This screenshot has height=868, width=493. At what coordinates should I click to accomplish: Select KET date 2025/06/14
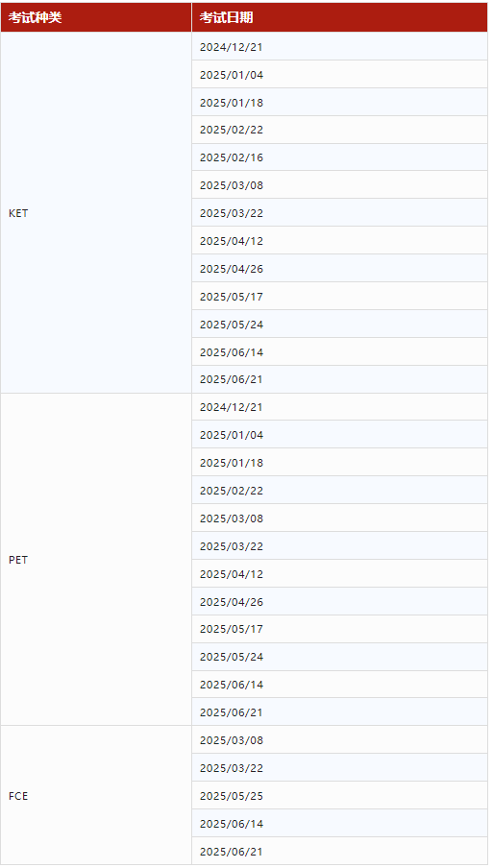(x=339, y=351)
